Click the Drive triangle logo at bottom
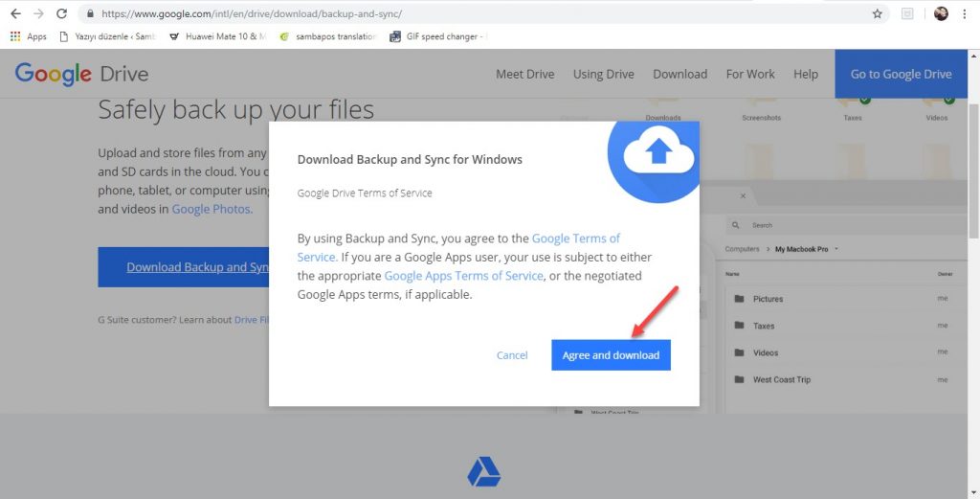This screenshot has width=980, height=499. [483, 471]
